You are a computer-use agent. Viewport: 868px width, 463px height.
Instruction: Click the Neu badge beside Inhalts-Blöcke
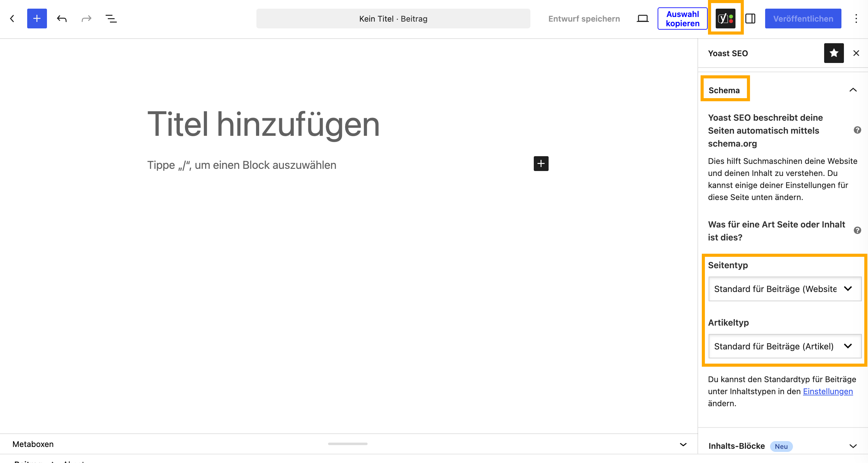tap(781, 447)
